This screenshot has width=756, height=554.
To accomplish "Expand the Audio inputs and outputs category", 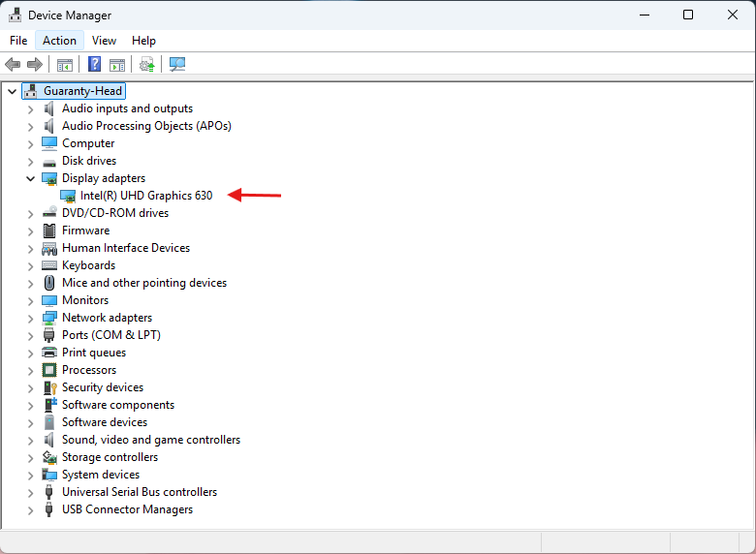I will coord(31,108).
